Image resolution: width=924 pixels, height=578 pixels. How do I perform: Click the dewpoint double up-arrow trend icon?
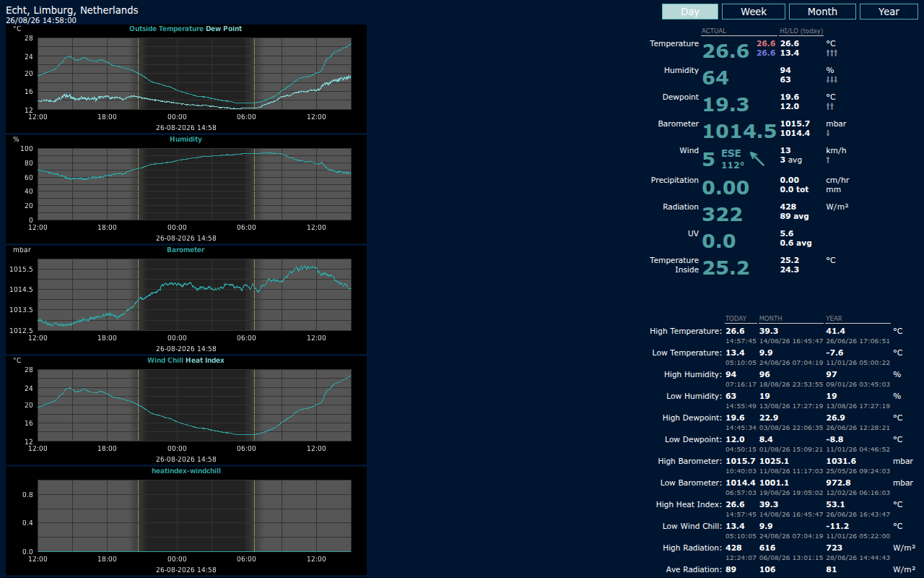pos(829,107)
